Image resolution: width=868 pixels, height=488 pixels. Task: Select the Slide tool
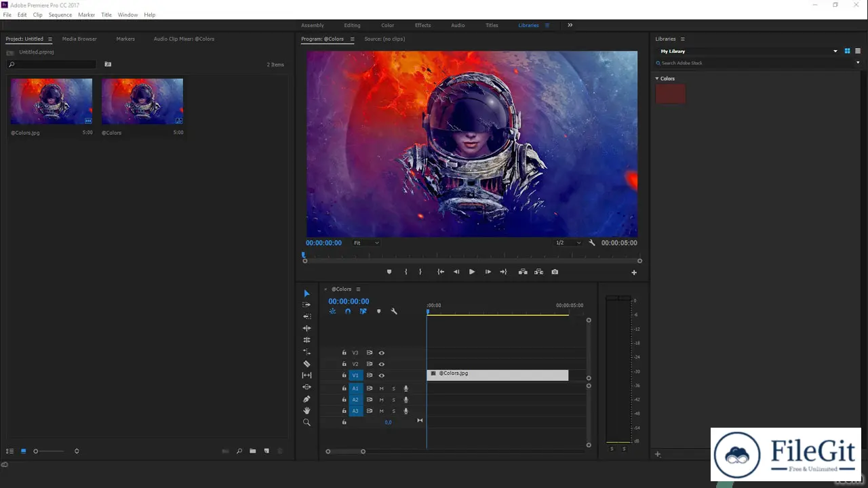tap(307, 387)
